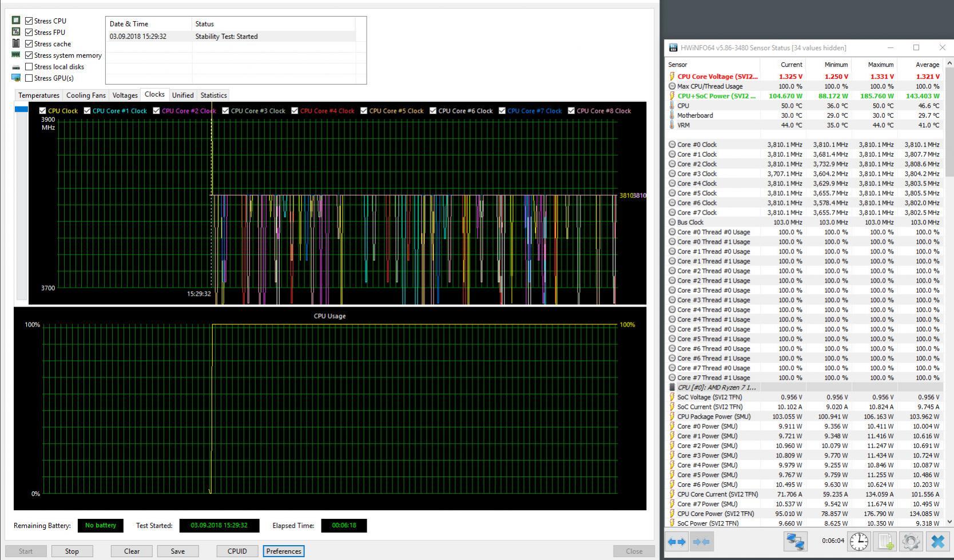This screenshot has width=954, height=560.
Task: Open HWiNFO remote monitoring via the networked computers icon
Action: (x=795, y=541)
